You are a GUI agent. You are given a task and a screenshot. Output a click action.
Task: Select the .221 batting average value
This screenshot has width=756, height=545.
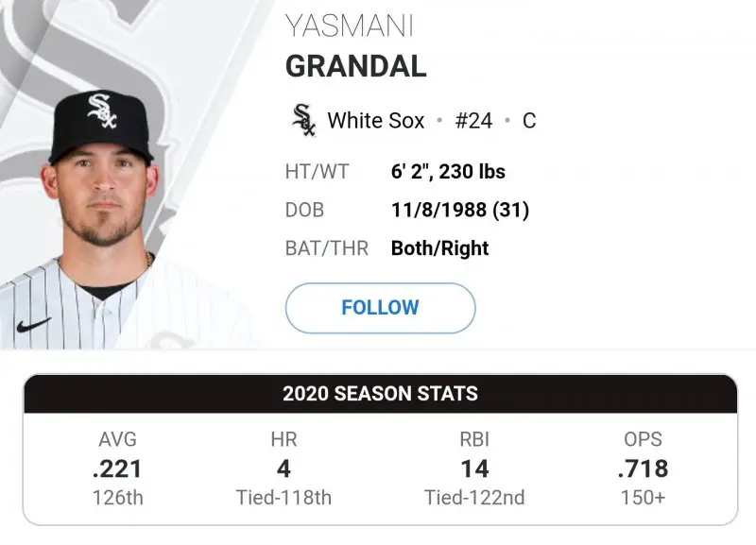tap(117, 468)
